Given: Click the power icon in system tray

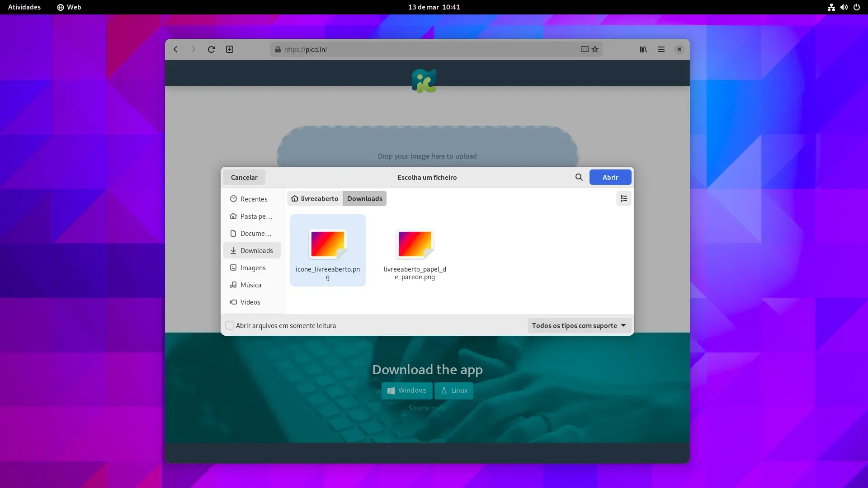Looking at the screenshot, I should tap(856, 7).
